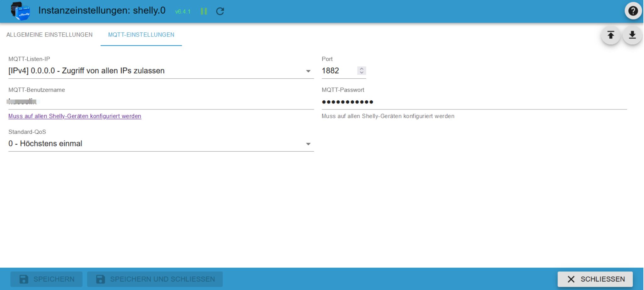Image resolution: width=644 pixels, height=290 pixels.
Task: Follow the purple Shelly-Geräten configuration link
Action: [75, 116]
